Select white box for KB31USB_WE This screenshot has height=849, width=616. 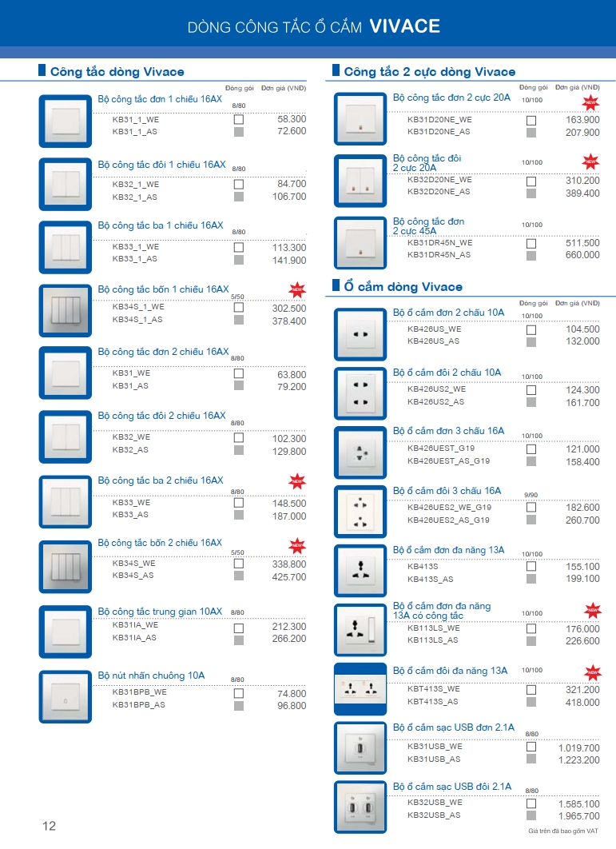pos(531,747)
